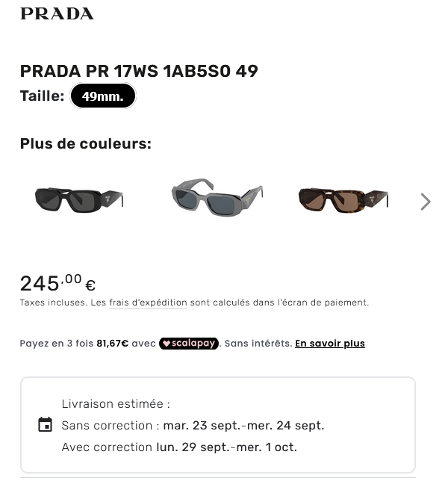The image size is (448, 481).
Task: Click the 81,67€ installment amount
Action: [x=113, y=344]
